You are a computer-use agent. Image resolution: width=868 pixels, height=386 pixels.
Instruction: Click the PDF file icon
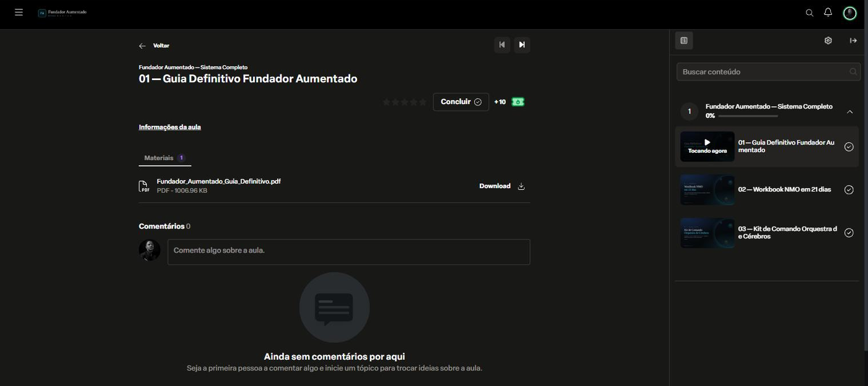click(x=144, y=187)
